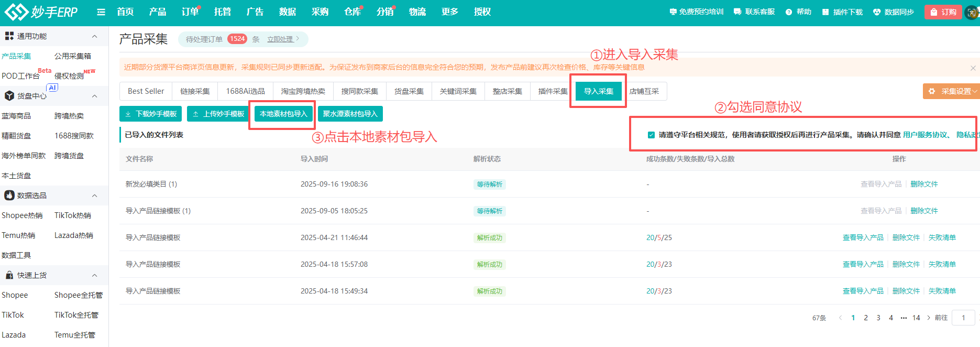
Task: Delete file 导入产品链接模板 (1)
Action: pyautogui.click(x=924, y=211)
